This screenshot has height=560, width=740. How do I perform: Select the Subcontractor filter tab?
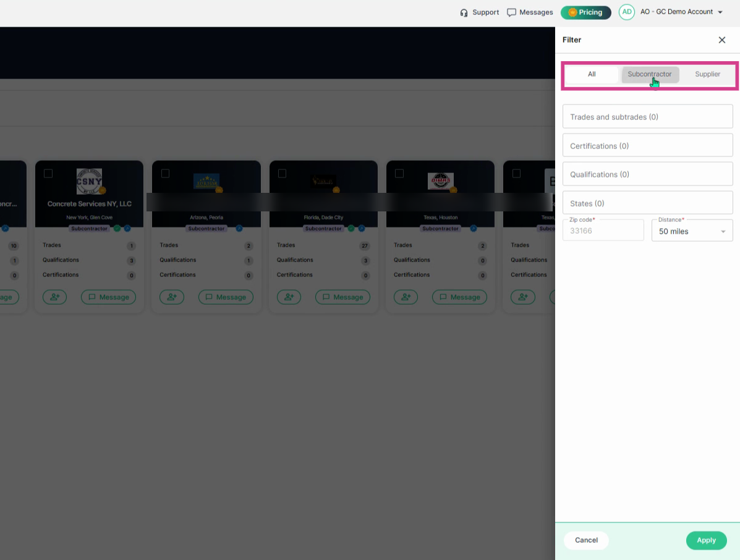(649, 75)
